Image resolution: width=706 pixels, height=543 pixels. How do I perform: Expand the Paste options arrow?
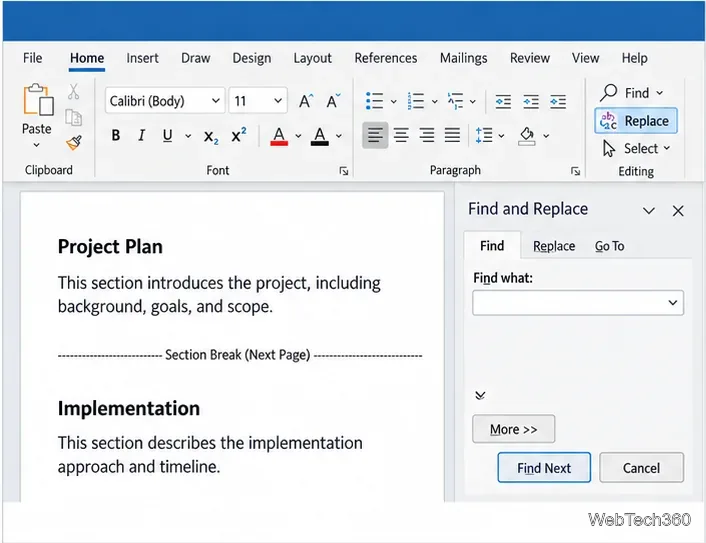(36, 145)
